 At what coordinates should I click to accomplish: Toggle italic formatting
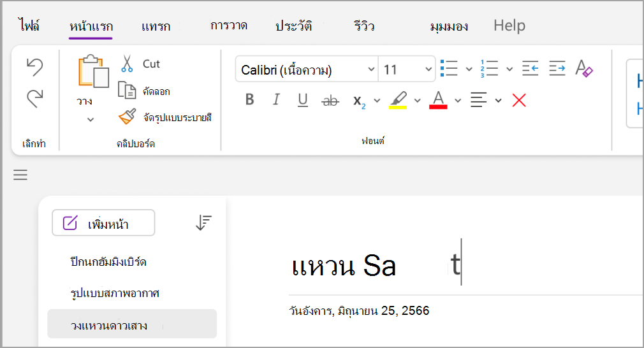pyautogui.click(x=277, y=99)
